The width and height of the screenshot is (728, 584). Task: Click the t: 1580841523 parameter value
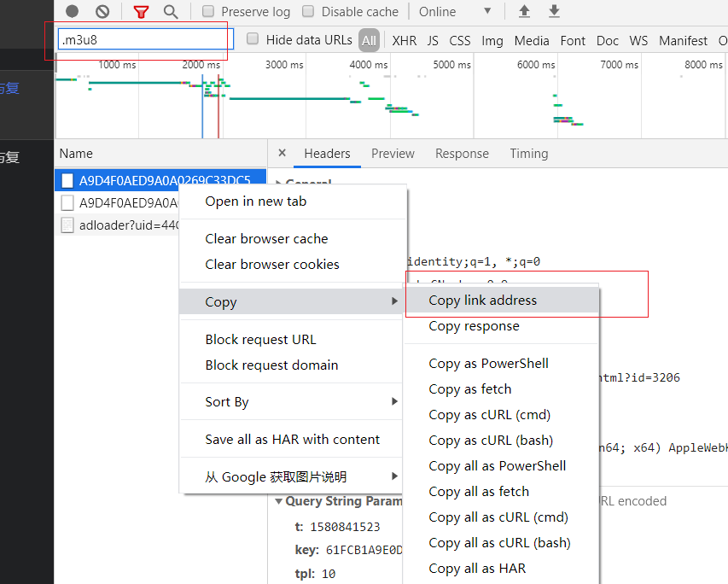(345, 527)
